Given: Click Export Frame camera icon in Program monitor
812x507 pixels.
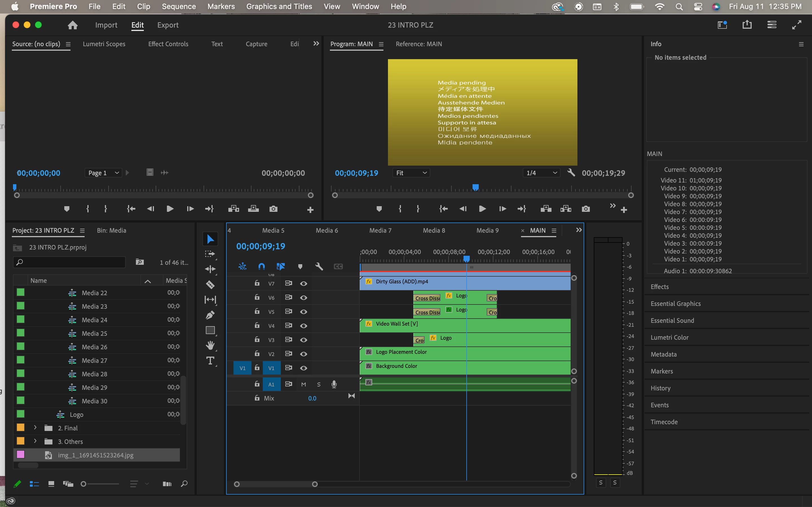Looking at the screenshot, I should click(586, 209).
